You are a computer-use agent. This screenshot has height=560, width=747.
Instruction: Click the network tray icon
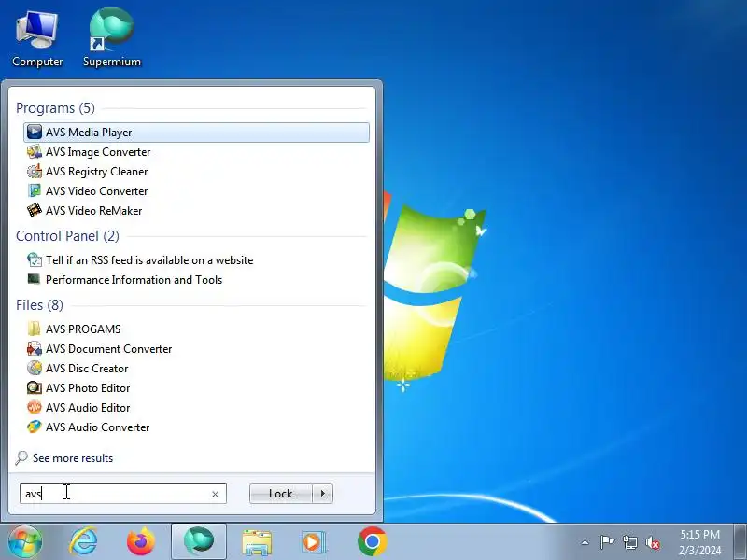629,542
